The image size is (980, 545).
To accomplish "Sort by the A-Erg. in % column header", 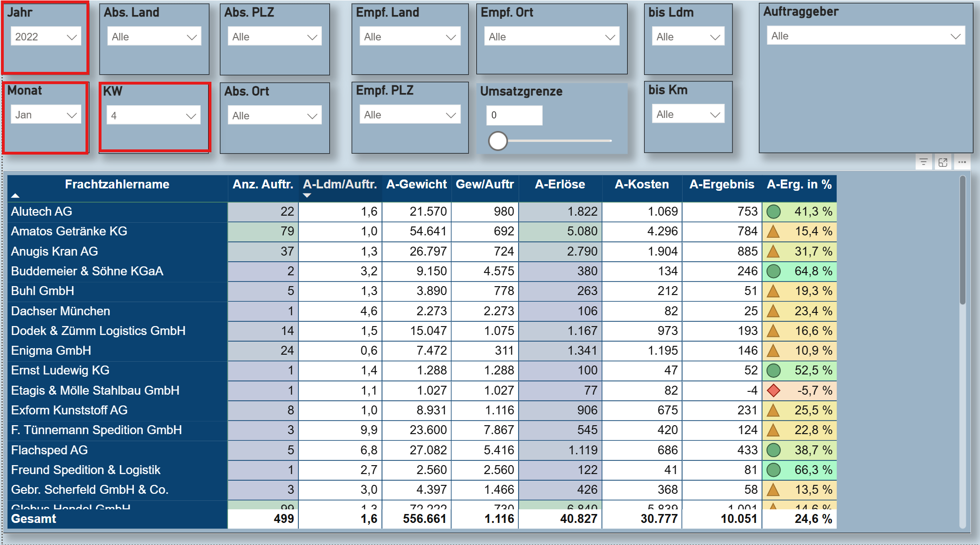I will (x=799, y=185).
